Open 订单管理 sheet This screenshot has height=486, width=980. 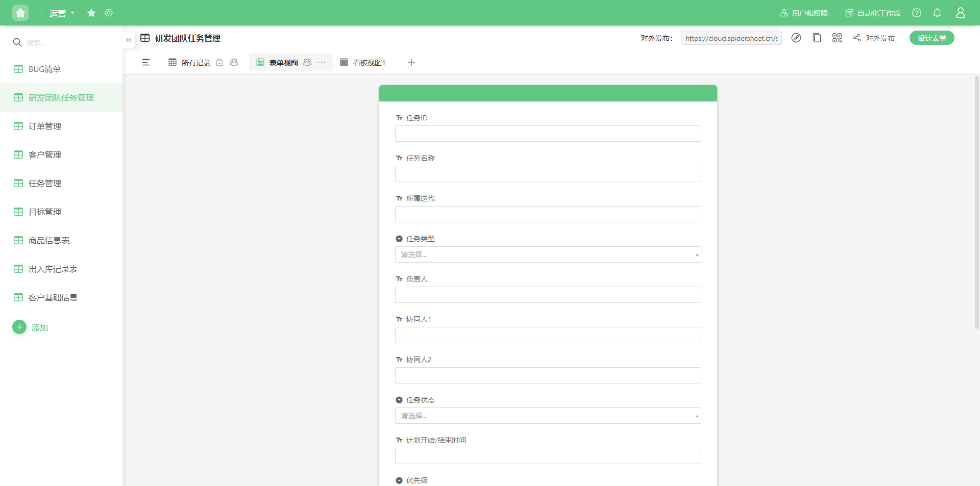pos(61,126)
